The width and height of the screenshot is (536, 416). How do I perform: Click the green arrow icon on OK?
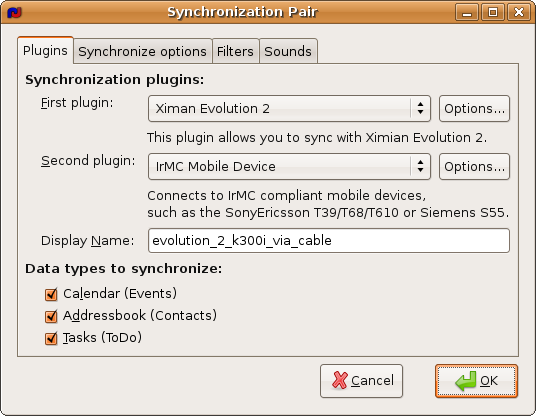(x=466, y=381)
